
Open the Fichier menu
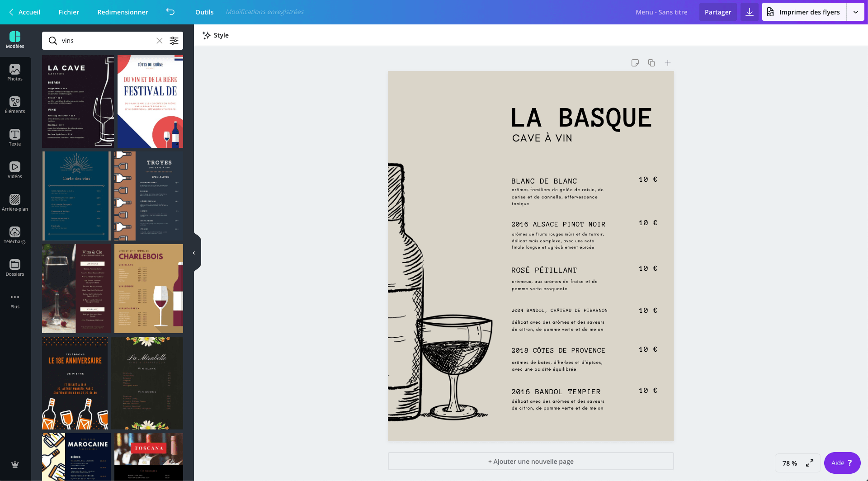[x=69, y=12]
